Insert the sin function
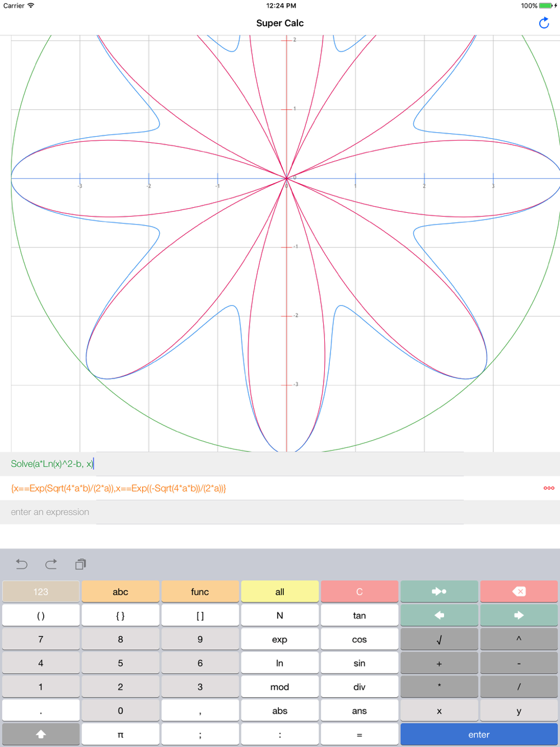Viewport: 560px width, 747px height. click(360, 663)
